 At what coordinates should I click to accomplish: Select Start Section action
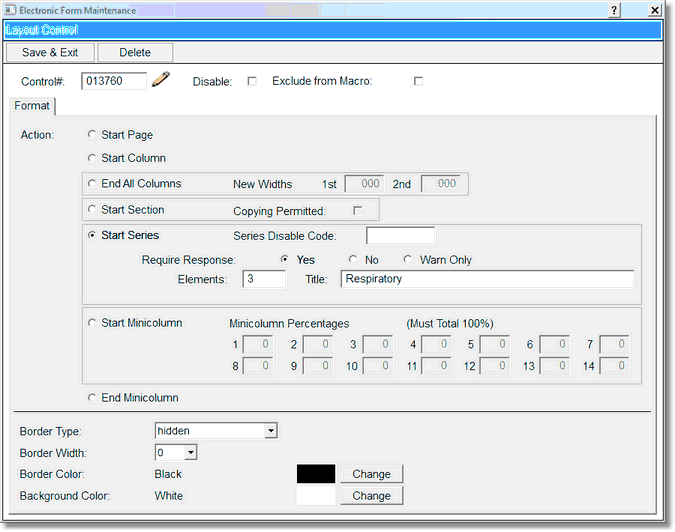click(x=92, y=209)
